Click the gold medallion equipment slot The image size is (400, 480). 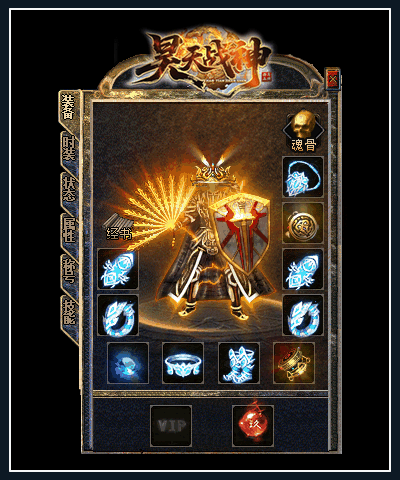[303, 223]
